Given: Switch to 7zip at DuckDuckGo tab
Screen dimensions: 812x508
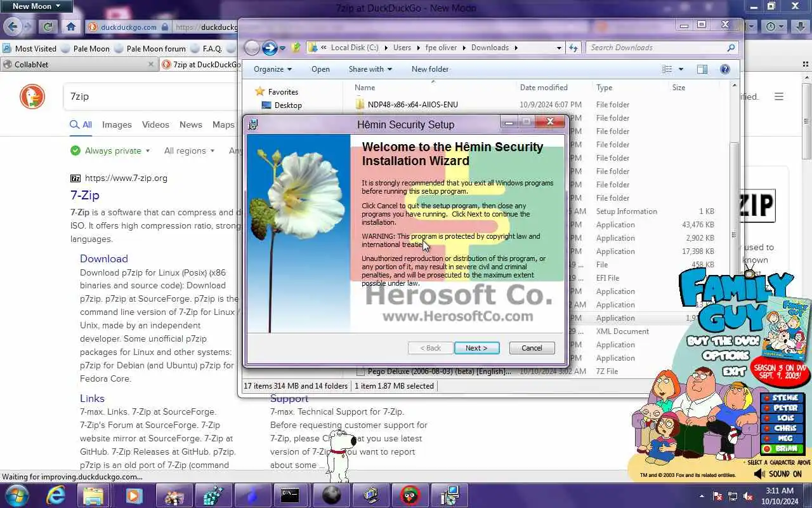Looking at the screenshot, I should pos(200,64).
